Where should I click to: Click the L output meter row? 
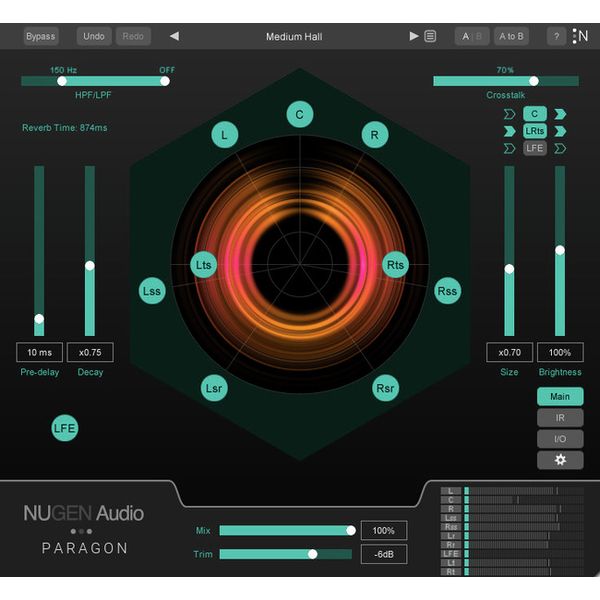(x=512, y=491)
